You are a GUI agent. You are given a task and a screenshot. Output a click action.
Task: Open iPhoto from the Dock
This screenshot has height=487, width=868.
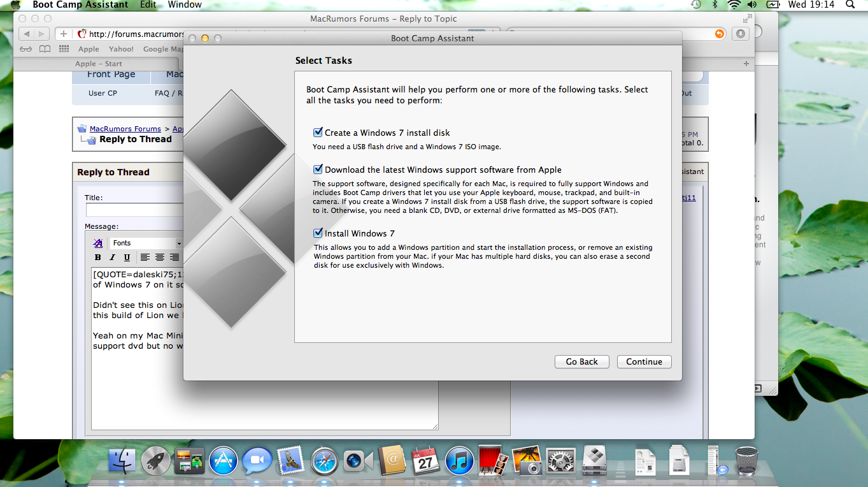pos(527,460)
